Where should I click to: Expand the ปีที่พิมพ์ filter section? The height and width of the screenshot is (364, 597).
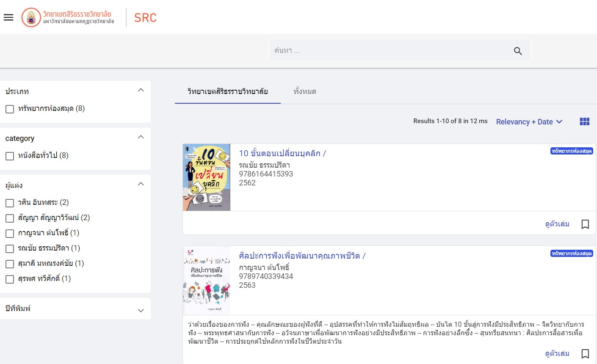pyautogui.click(x=141, y=310)
